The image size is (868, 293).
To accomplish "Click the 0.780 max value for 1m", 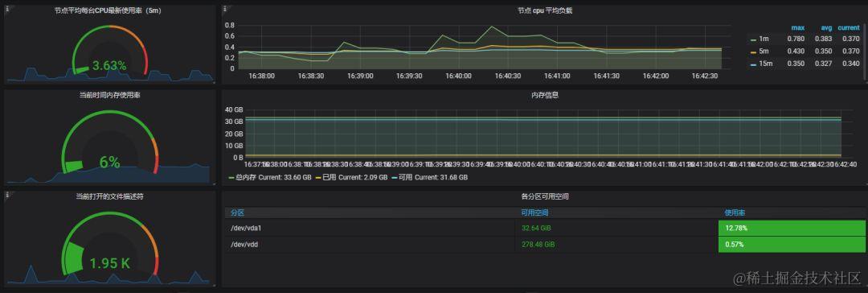I will pyautogui.click(x=796, y=39).
